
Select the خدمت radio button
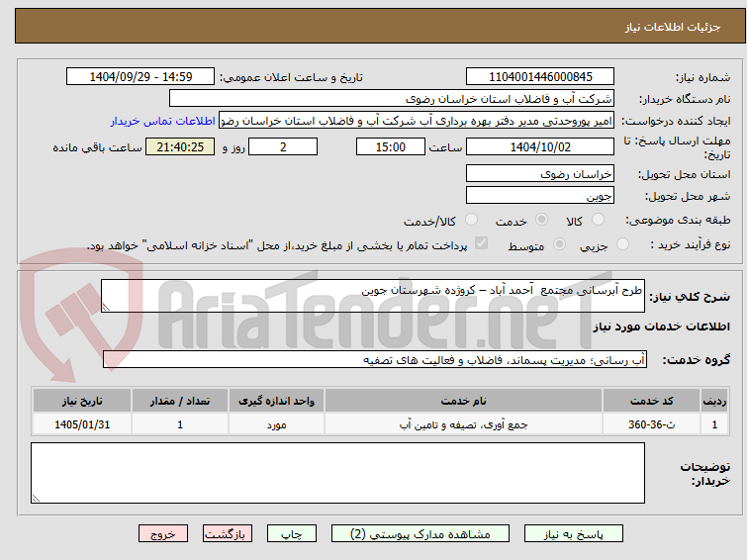[541, 220]
